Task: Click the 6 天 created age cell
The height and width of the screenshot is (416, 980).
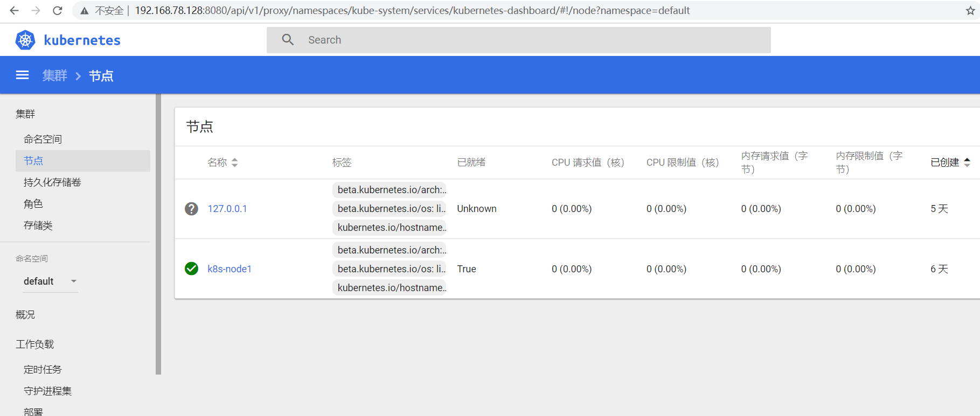Action: [939, 269]
